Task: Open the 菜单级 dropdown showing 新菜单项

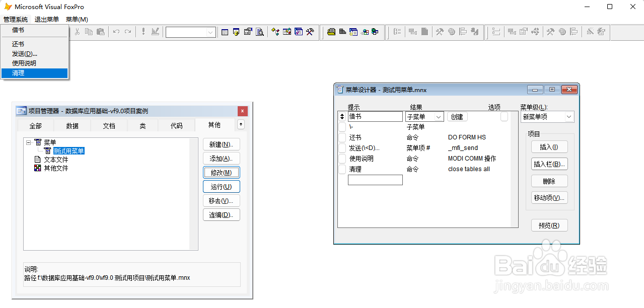Action: click(x=547, y=117)
